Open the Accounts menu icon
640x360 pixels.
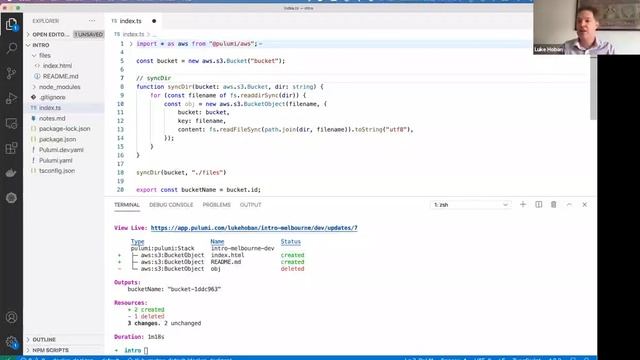tap(11, 317)
